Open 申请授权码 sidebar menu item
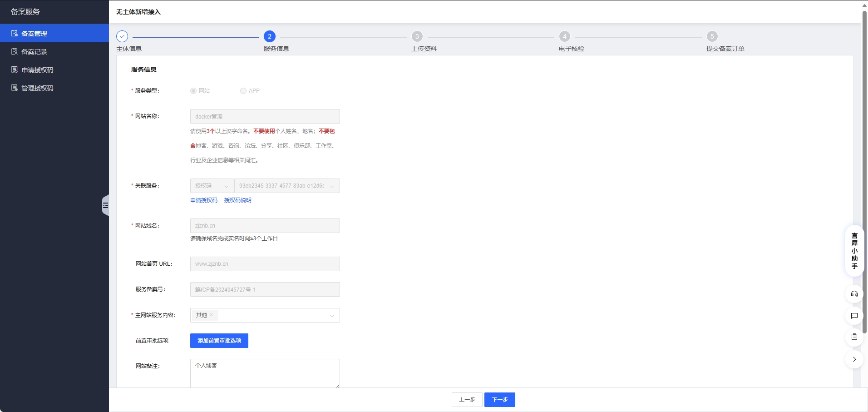 tap(37, 70)
